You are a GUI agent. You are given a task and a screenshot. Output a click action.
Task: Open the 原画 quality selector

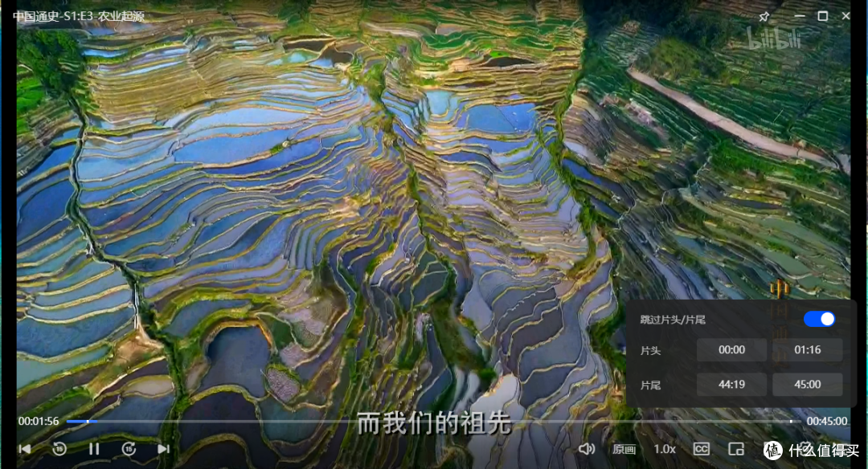tap(624, 449)
